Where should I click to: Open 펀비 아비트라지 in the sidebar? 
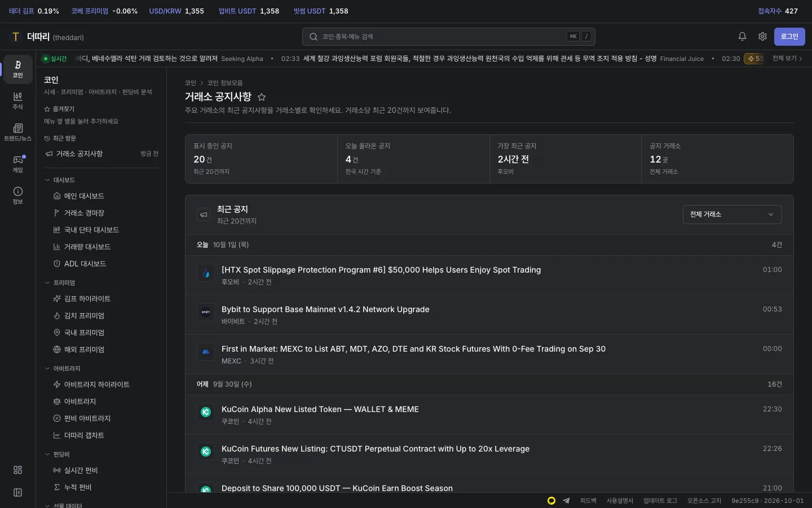103,418
